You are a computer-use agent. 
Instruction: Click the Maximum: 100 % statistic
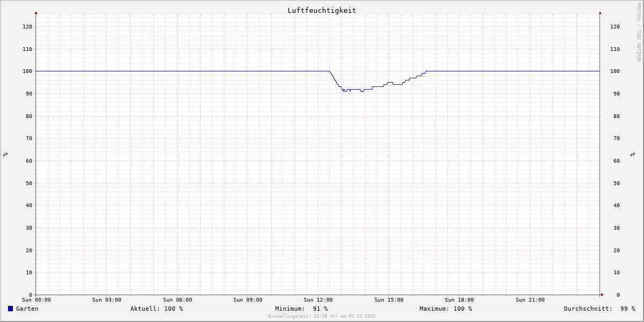(x=446, y=309)
